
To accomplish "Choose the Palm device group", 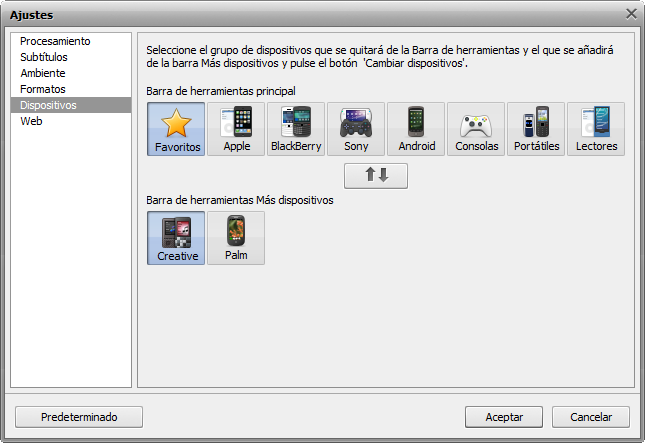I will [x=236, y=238].
